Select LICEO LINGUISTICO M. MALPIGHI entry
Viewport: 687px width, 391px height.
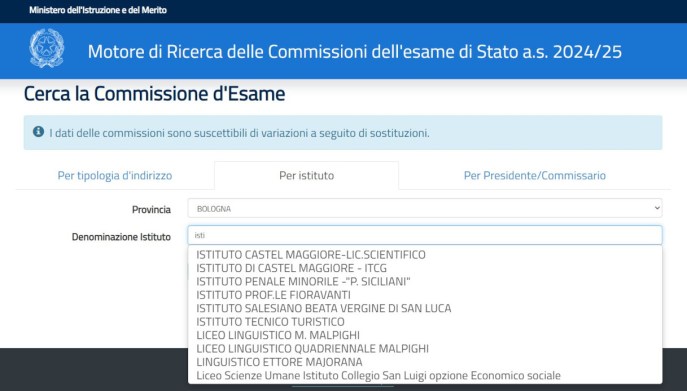click(x=278, y=335)
